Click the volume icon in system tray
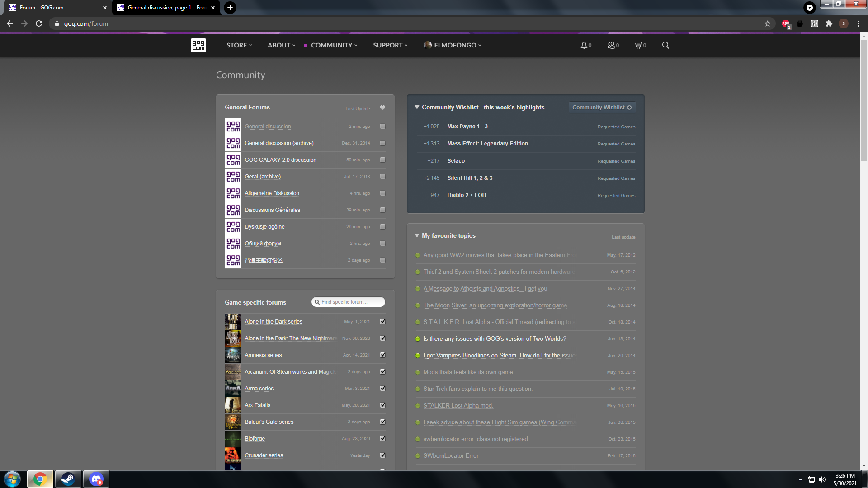Image resolution: width=868 pixels, height=488 pixels. 822,479
